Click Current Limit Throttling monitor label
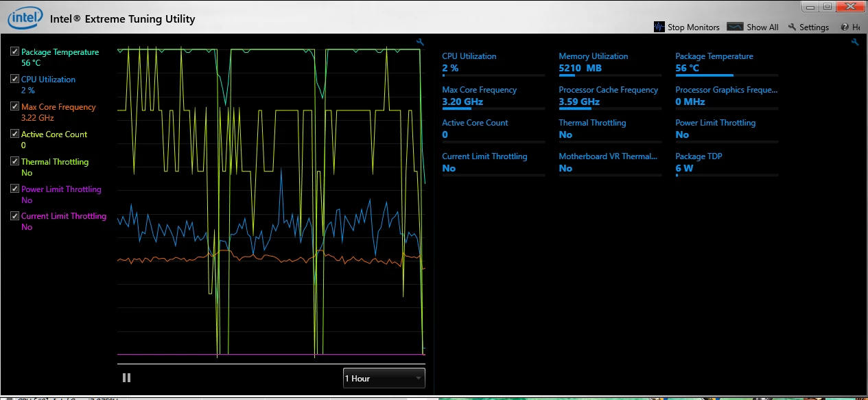 click(x=484, y=156)
